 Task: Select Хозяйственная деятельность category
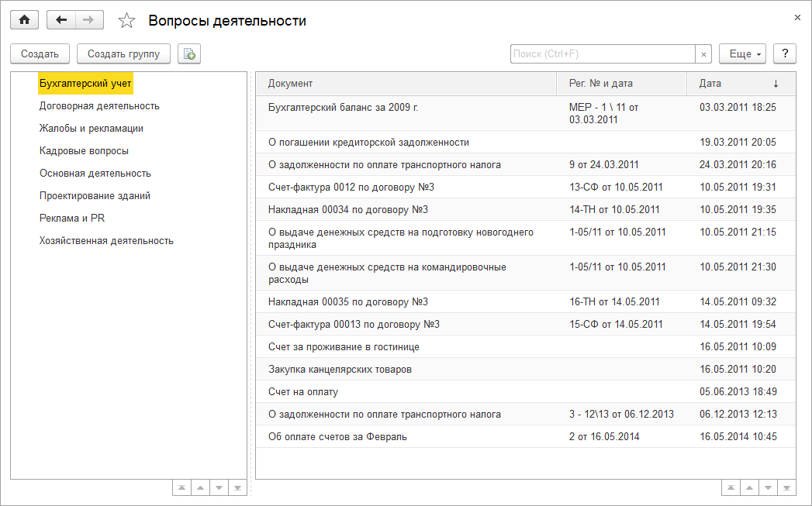106,240
